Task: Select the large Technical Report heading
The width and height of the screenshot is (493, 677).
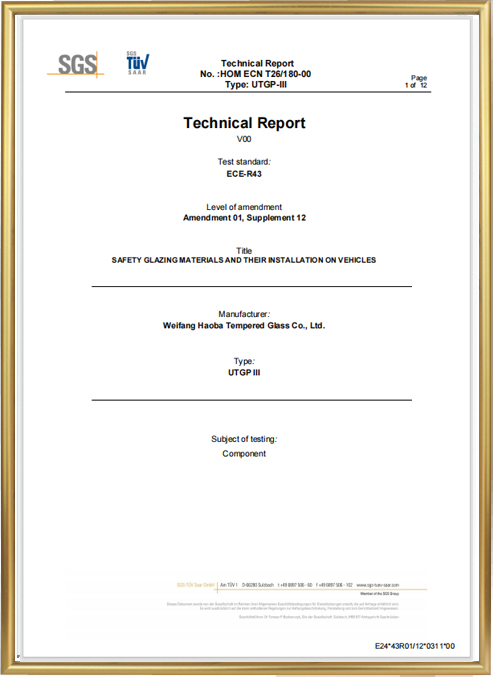Action: 244,123
